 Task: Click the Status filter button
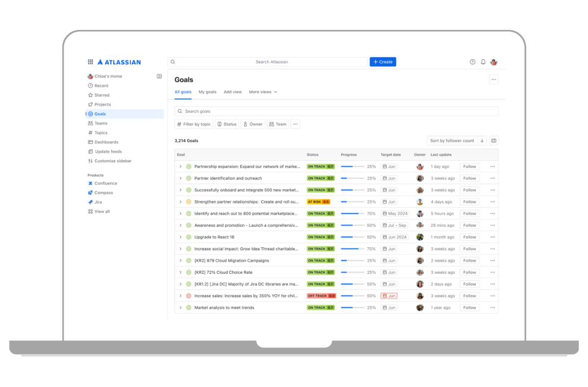pyautogui.click(x=227, y=124)
